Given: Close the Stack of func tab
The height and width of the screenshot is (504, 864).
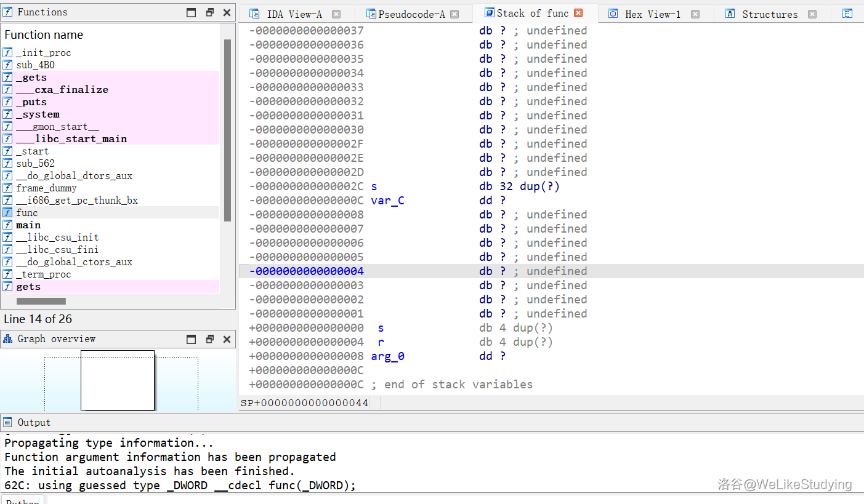Looking at the screenshot, I should [578, 13].
